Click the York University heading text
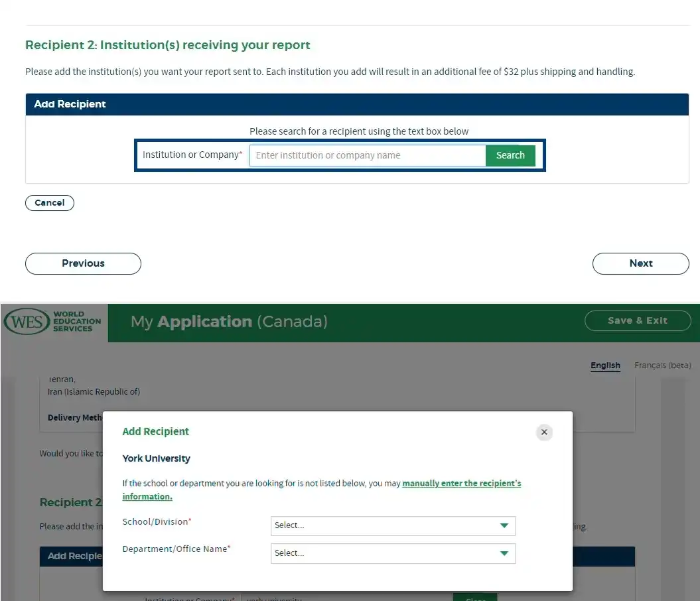Viewport: 700px width, 601px height. (x=156, y=458)
